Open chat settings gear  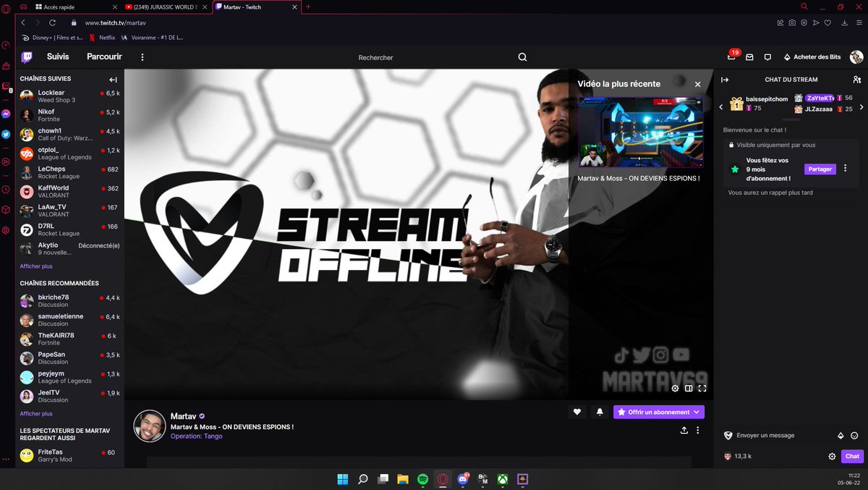coord(832,456)
